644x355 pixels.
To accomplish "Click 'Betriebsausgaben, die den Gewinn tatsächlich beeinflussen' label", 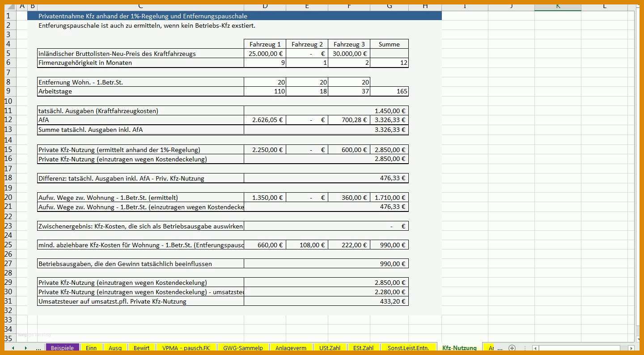I will click(x=140, y=264).
